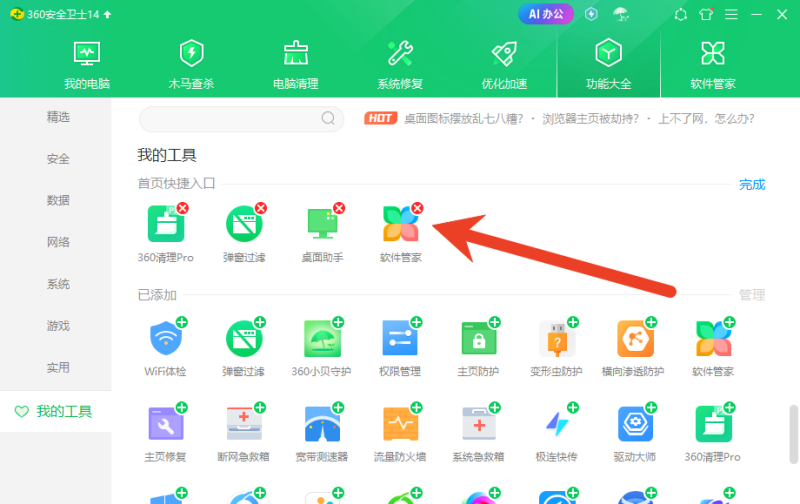This screenshot has width=800, height=504.
Task: Open 断网急救箱 tool icon
Action: pyautogui.click(x=244, y=423)
